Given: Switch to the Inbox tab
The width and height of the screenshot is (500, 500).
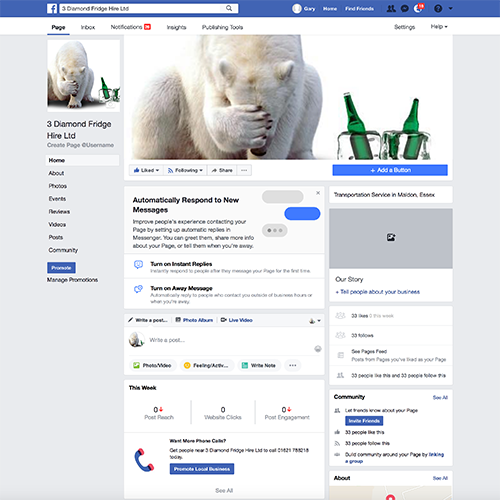Looking at the screenshot, I should point(88,27).
